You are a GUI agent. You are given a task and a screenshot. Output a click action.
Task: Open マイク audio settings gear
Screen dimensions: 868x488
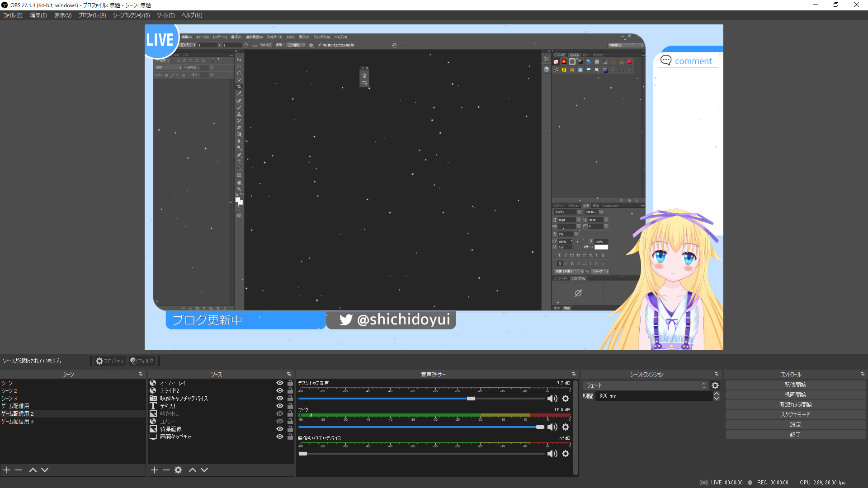pos(566,427)
